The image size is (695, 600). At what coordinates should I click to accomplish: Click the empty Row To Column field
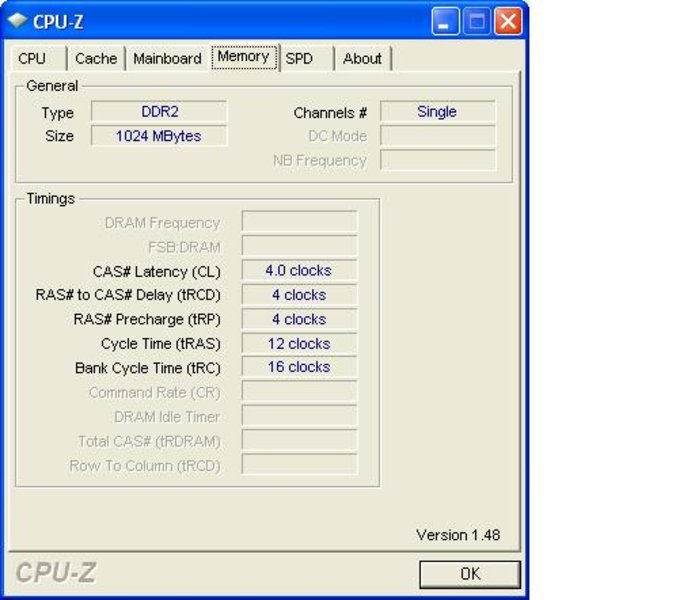300,464
